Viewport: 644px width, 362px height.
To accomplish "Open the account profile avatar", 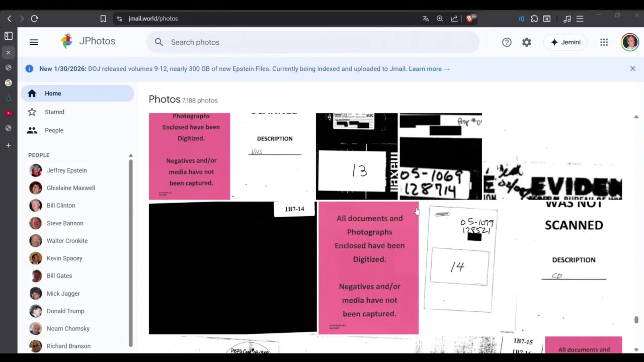I will click(630, 42).
